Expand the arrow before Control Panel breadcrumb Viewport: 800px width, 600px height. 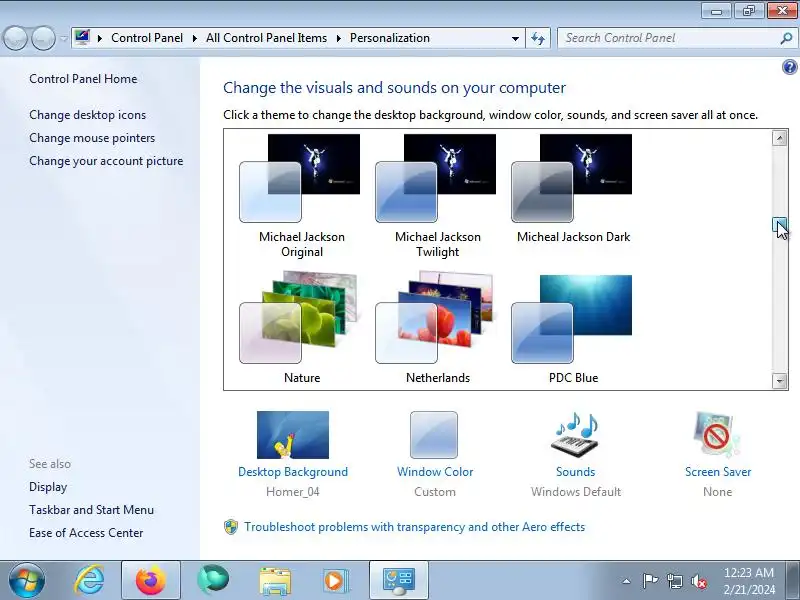click(x=100, y=38)
